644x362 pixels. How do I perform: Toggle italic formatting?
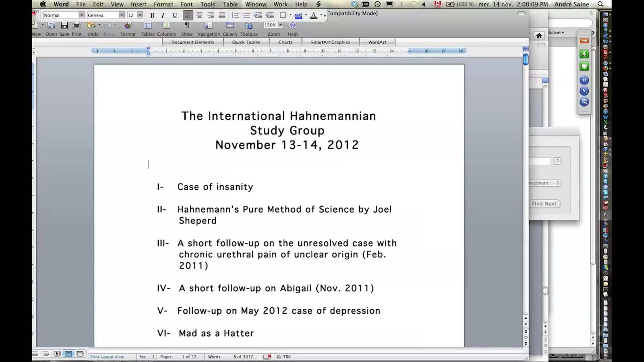163,15
